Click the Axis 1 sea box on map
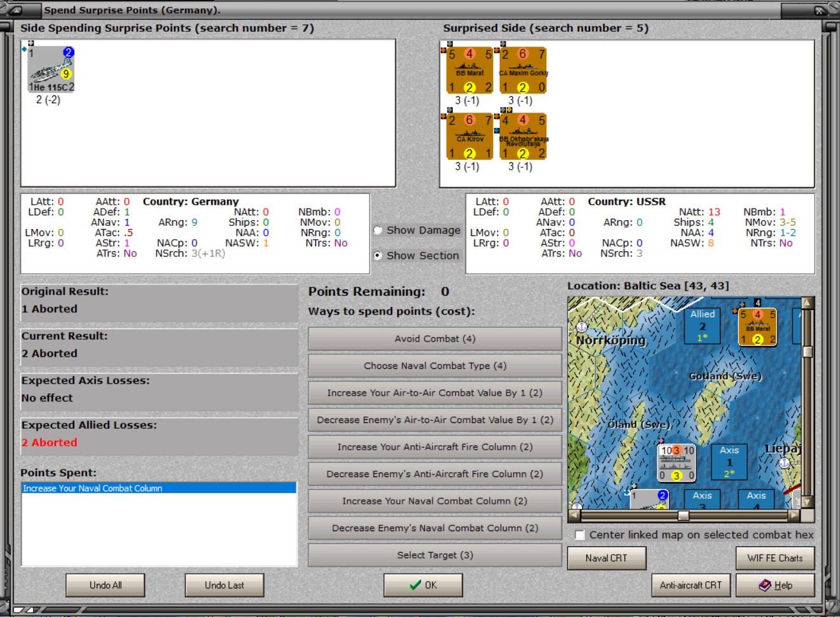 click(x=729, y=462)
